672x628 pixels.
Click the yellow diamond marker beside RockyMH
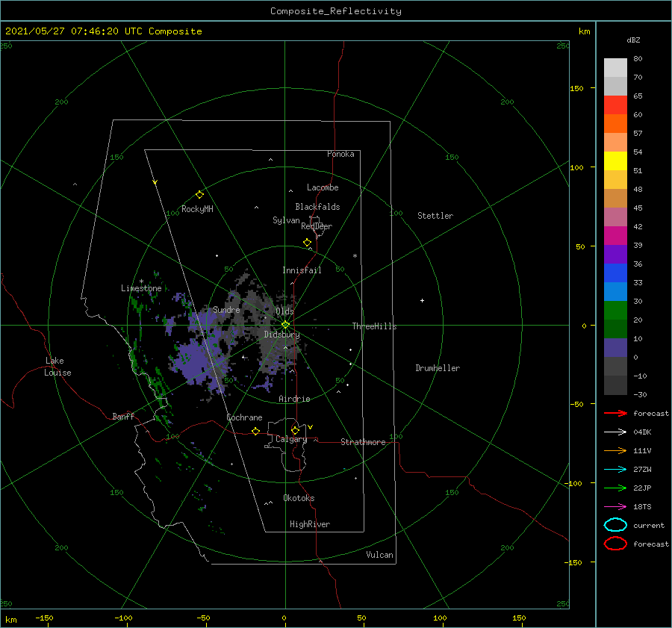(x=199, y=195)
